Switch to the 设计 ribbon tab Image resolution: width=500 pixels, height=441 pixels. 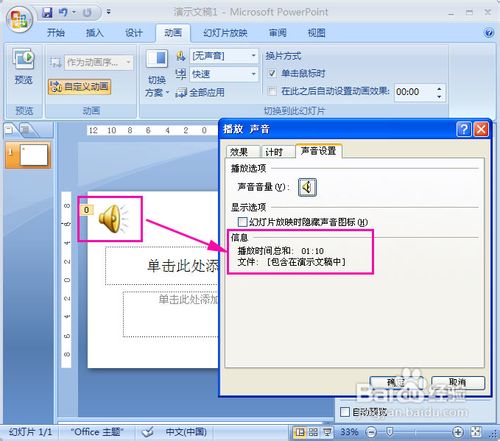click(x=134, y=33)
